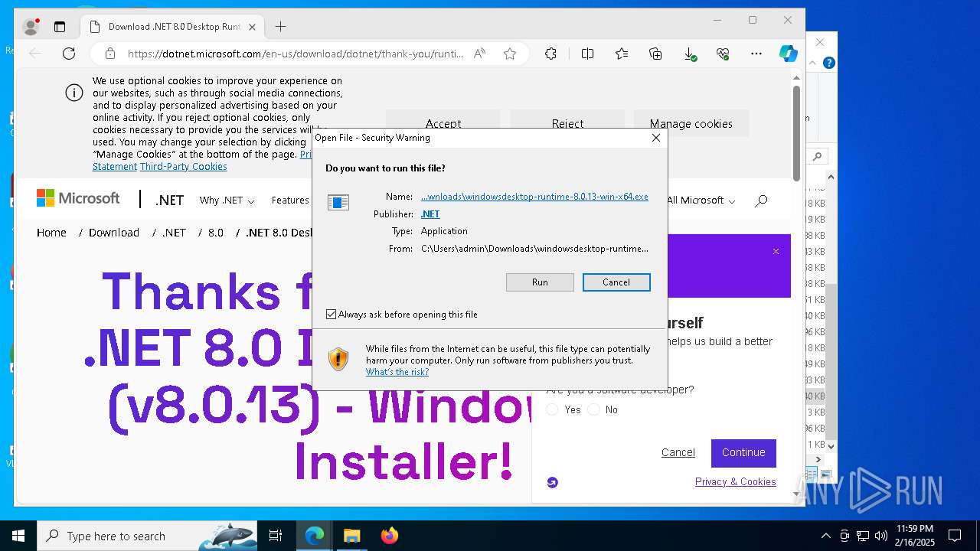
Task: Open What's the risk link
Action: point(397,372)
